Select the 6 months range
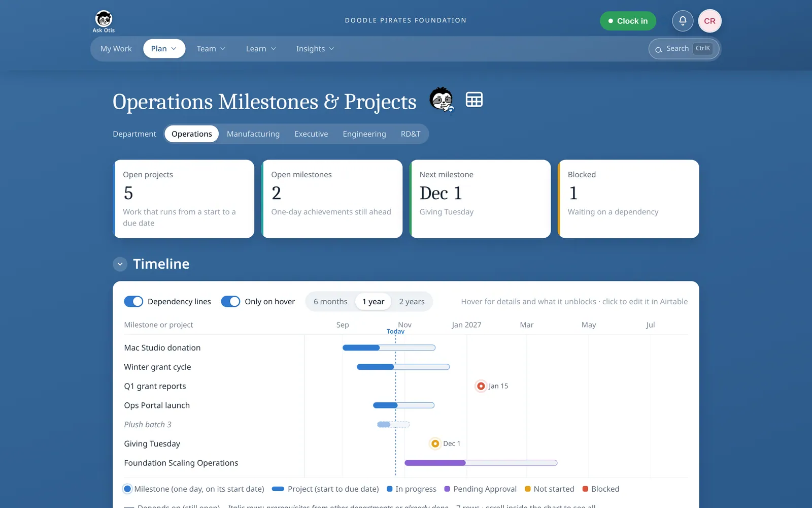Screen dimensions: 812x508 [330, 301]
